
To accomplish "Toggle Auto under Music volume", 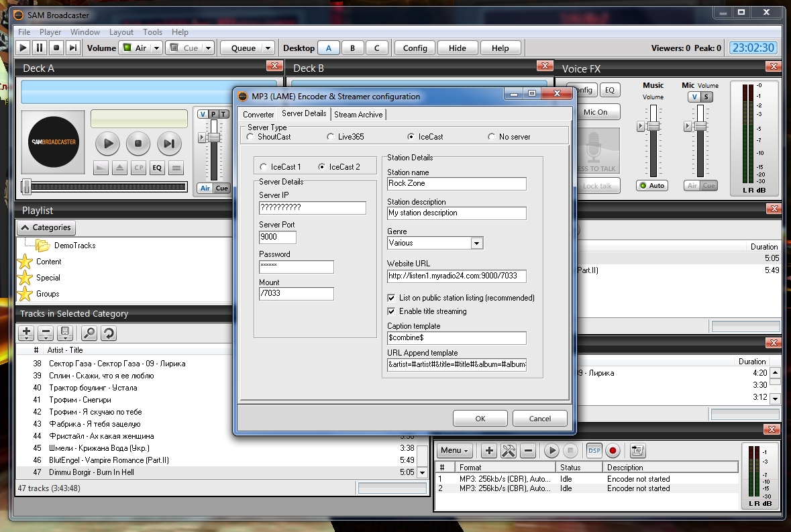I will click(652, 186).
